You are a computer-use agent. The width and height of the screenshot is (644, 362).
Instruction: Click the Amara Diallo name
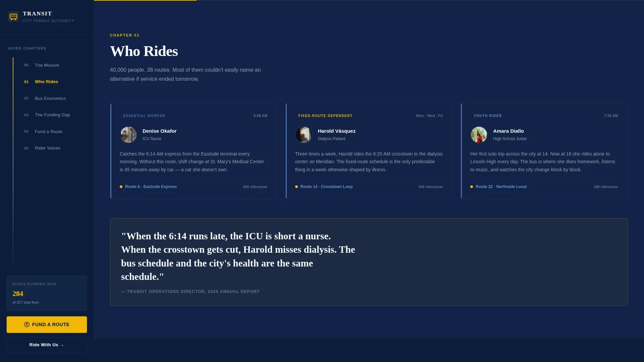click(x=508, y=131)
